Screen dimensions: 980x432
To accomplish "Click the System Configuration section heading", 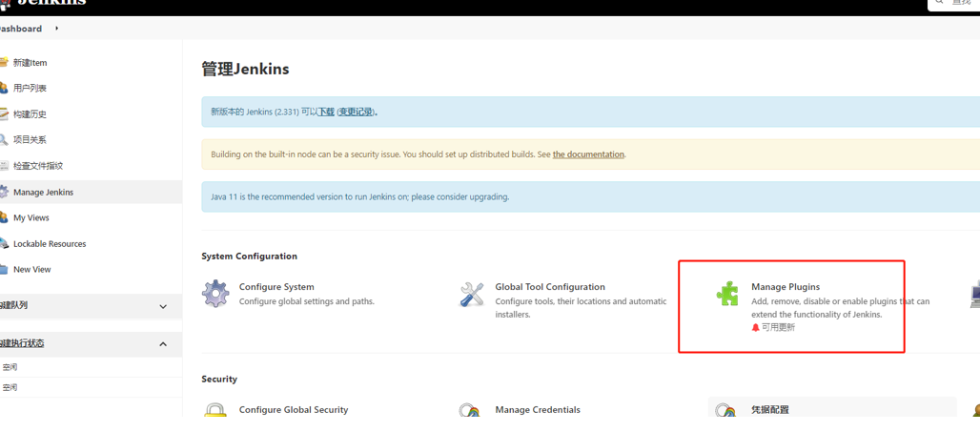I will [x=250, y=257].
